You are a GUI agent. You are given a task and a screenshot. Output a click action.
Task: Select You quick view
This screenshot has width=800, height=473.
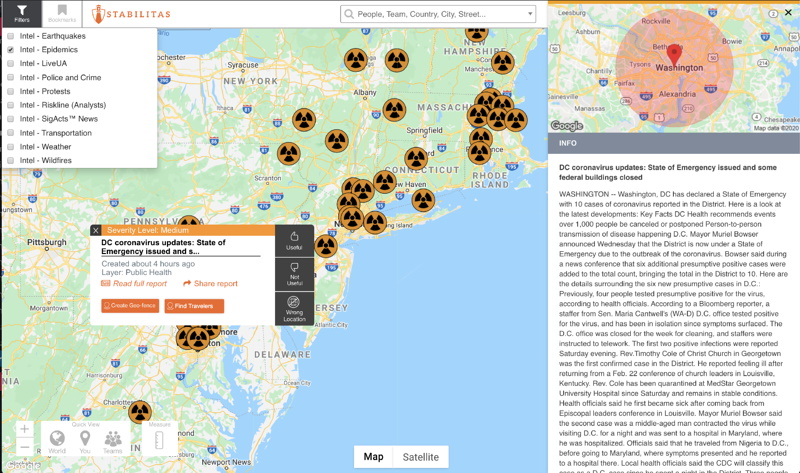(x=85, y=441)
